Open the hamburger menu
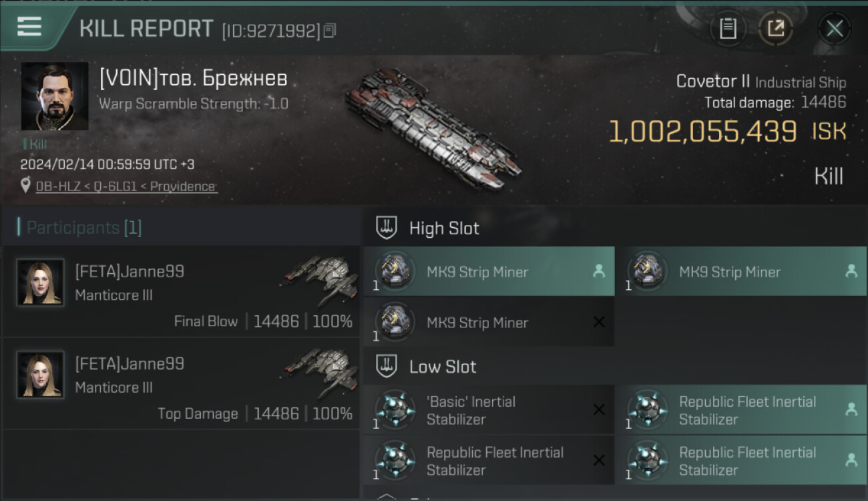 pos(29,27)
